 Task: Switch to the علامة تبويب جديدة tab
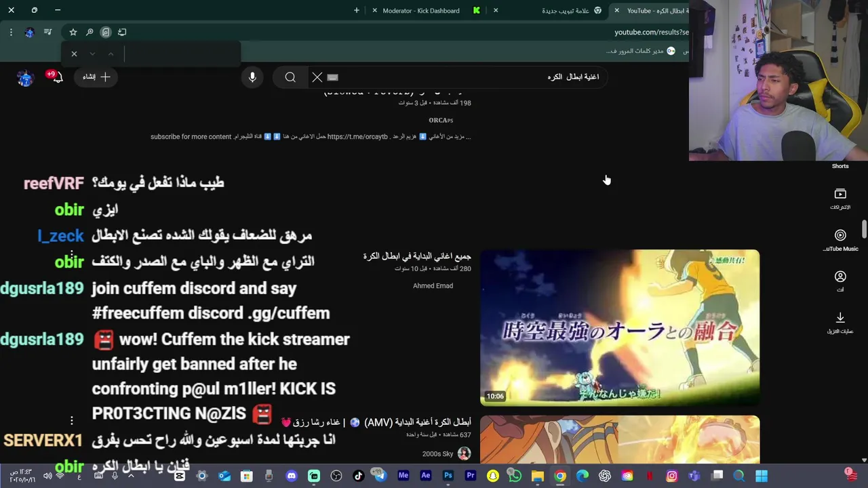tap(566, 10)
